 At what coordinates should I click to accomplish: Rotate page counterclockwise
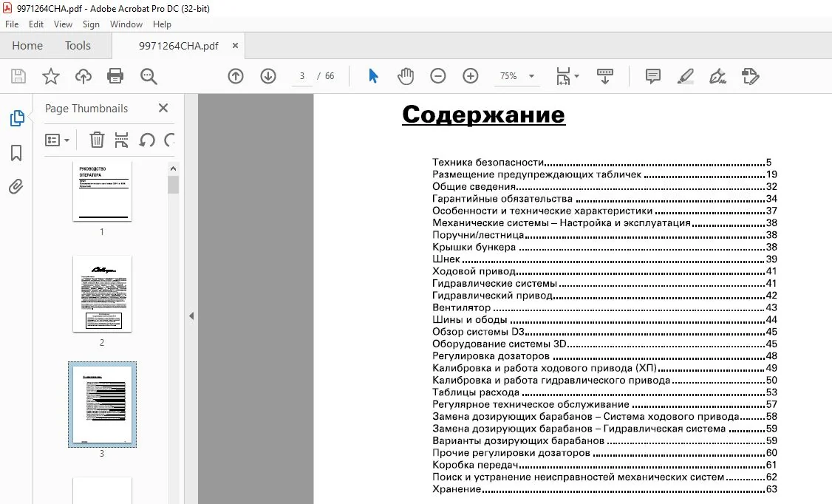click(147, 140)
